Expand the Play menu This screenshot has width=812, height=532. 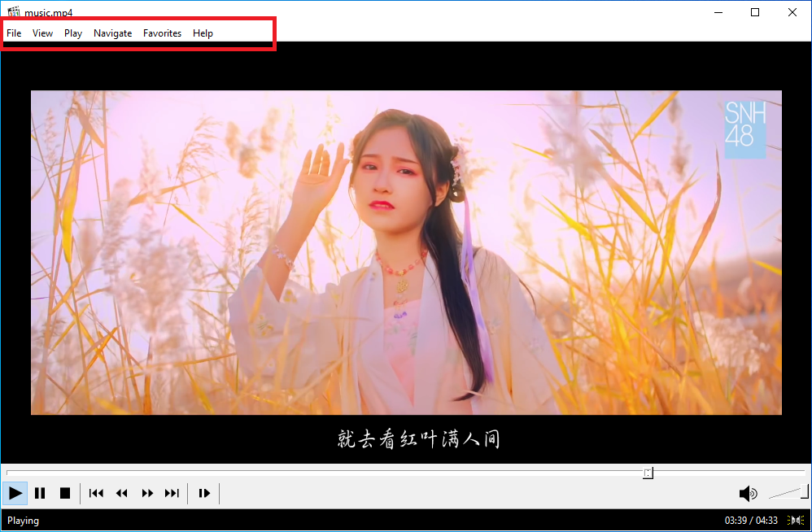tap(73, 33)
